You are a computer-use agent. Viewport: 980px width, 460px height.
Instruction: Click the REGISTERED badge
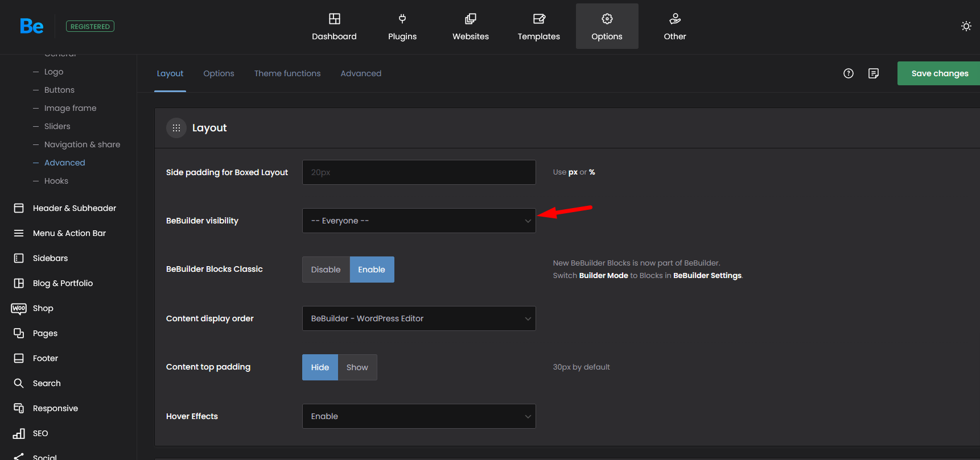[x=90, y=26]
